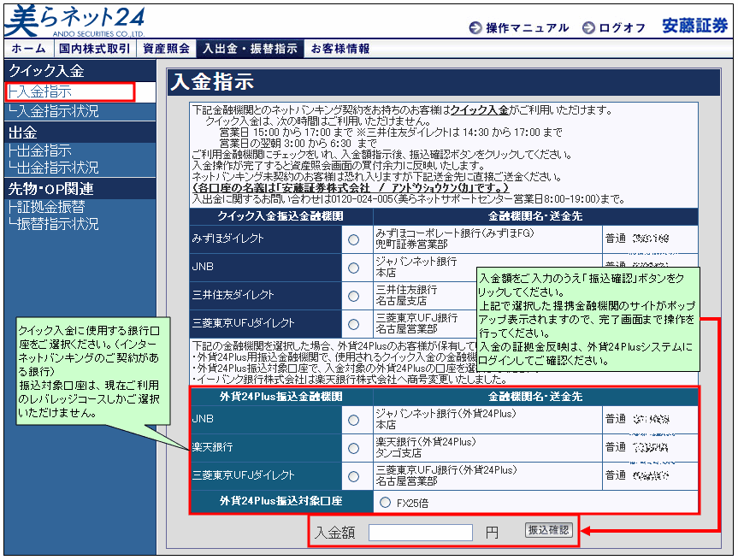Select quick deposit 三菱東京UFJダイレクト radio button
The image size is (738, 560).
pos(353,324)
